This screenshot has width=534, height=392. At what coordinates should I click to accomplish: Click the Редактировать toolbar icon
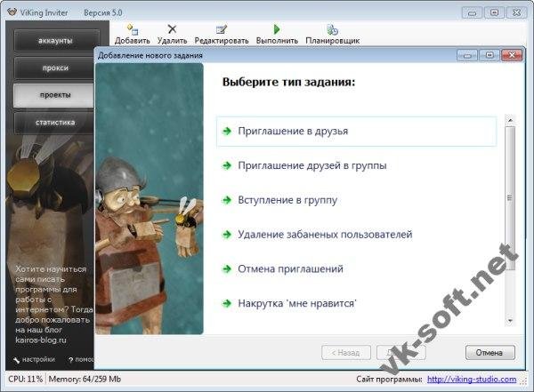(222, 29)
